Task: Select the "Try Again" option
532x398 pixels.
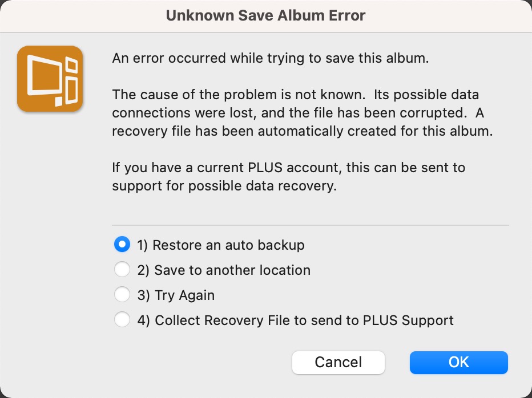Action: 122,294
